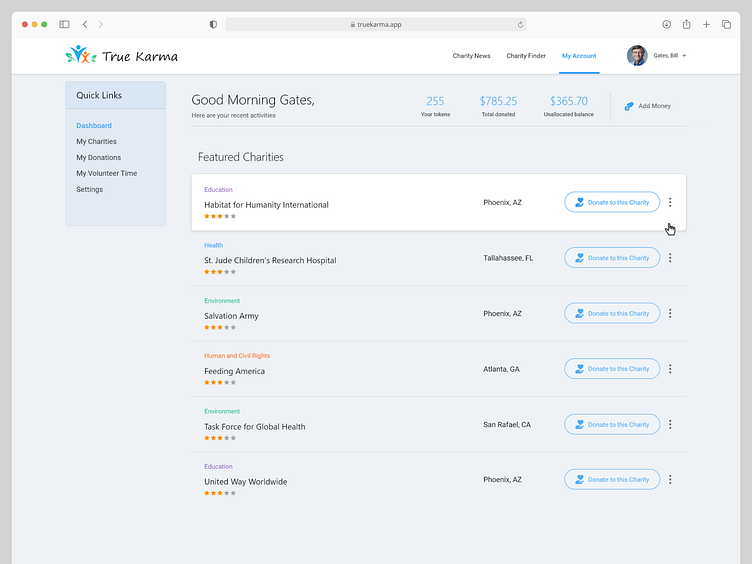Go to Settings in Quick Links
The width and height of the screenshot is (752, 564).
[x=89, y=190]
